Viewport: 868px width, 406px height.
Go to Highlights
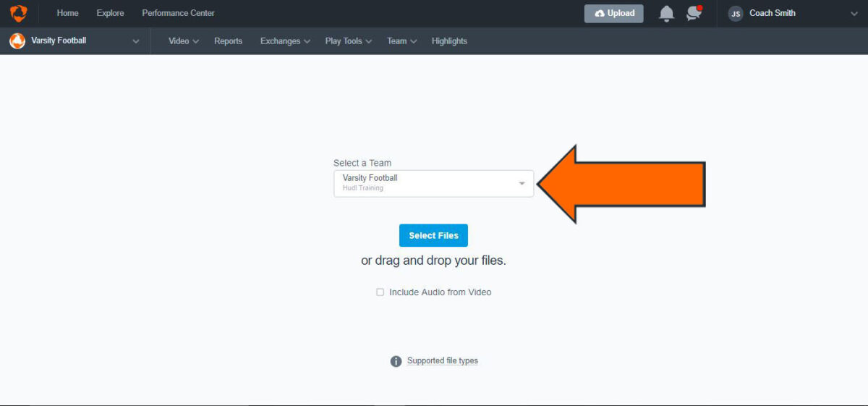(x=449, y=41)
